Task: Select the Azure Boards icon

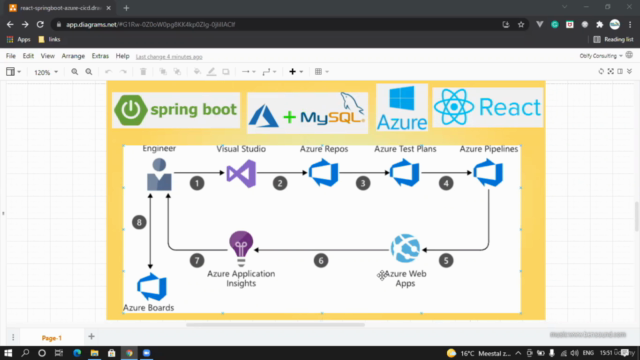Action: pyautogui.click(x=151, y=287)
